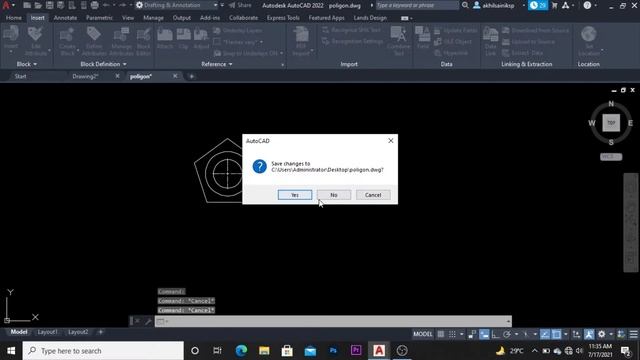Open status bar customization hamburger menu
Viewport: 640px width, 360px height.
[633, 334]
